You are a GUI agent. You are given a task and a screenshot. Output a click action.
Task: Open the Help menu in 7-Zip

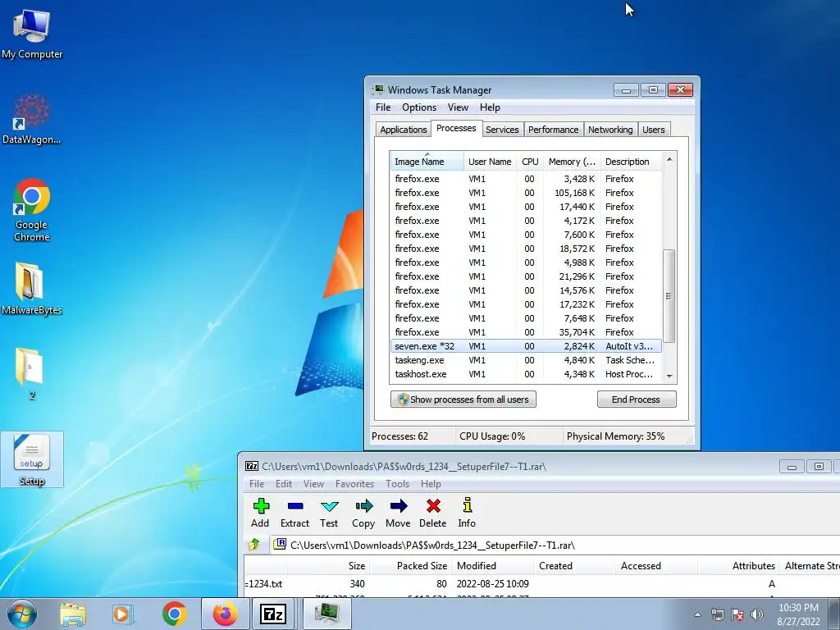point(431,484)
